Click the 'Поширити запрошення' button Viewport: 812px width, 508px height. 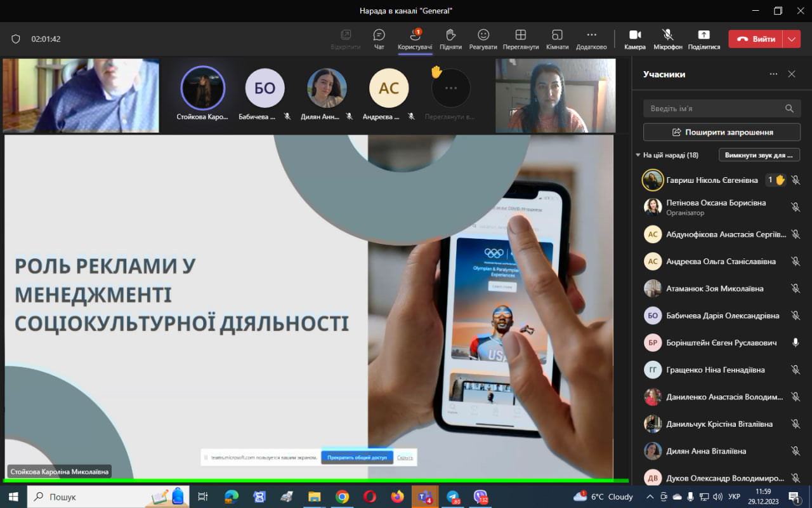[722, 132]
